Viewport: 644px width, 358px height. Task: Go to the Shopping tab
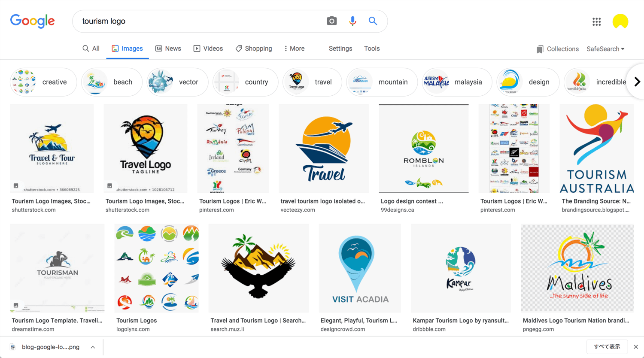tap(254, 49)
